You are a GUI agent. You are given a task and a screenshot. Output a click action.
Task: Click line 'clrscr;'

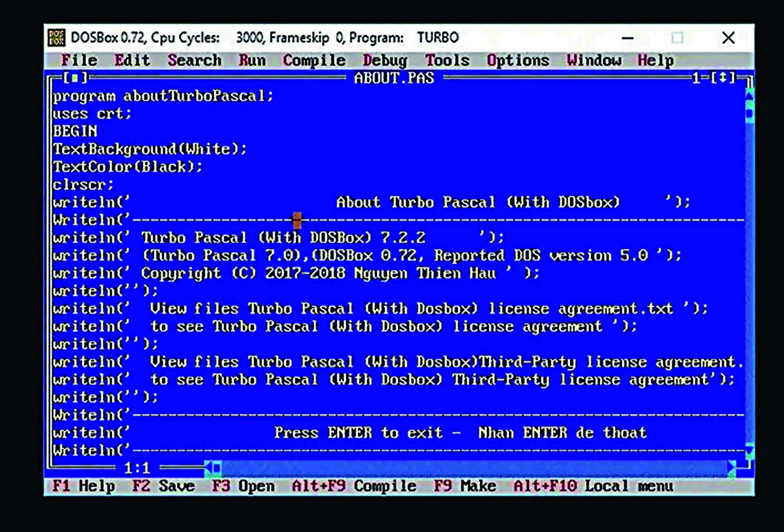click(x=83, y=185)
